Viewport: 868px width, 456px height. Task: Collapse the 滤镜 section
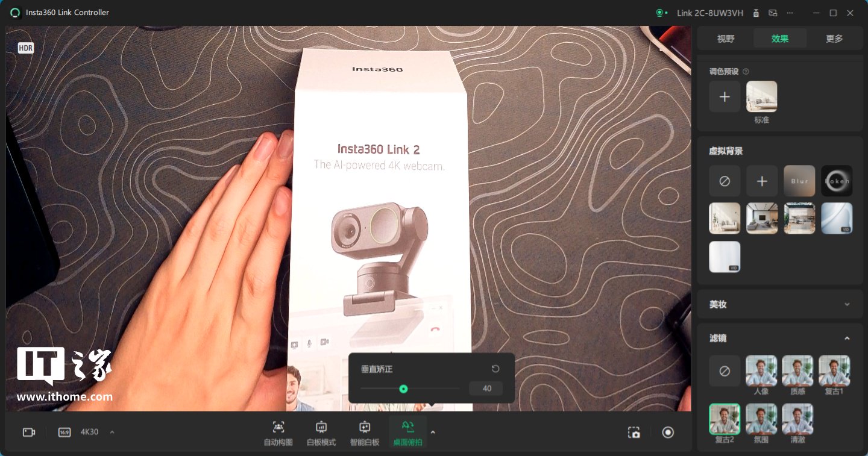[847, 339]
